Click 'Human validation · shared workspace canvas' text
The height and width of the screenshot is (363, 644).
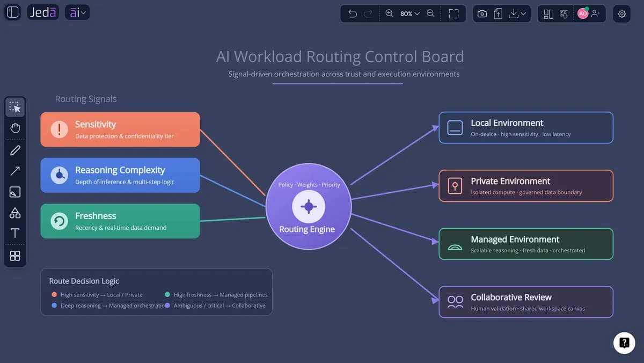(x=528, y=309)
